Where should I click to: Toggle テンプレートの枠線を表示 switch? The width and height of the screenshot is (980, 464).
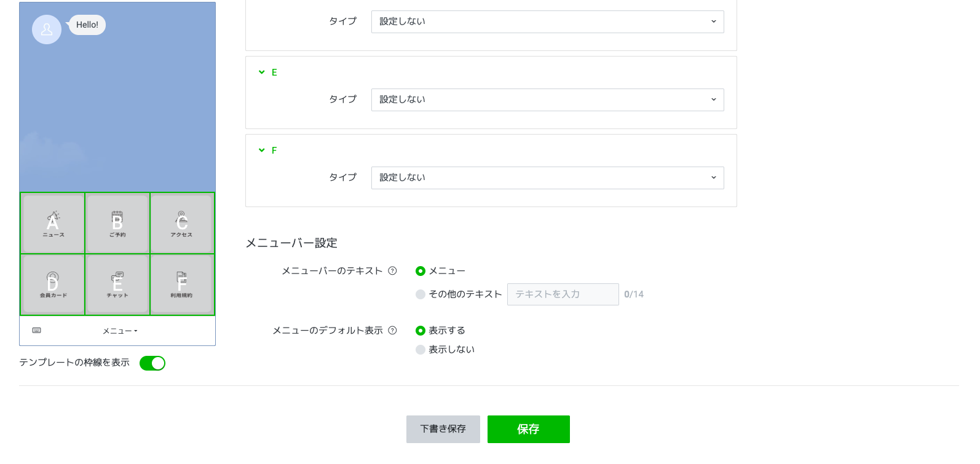pos(152,363)
